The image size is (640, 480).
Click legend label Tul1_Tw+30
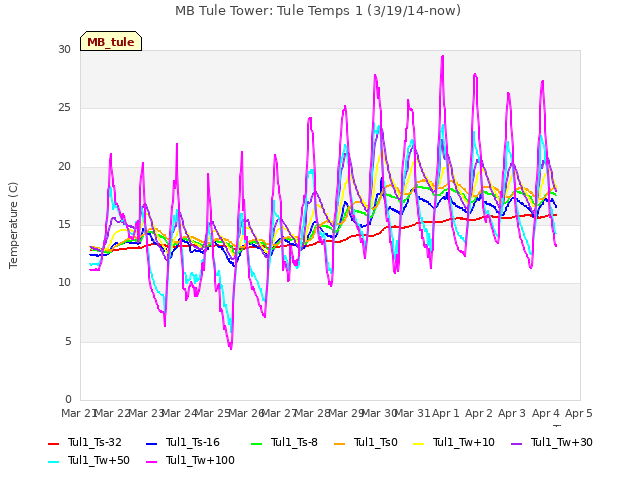[x=562, y=442]
